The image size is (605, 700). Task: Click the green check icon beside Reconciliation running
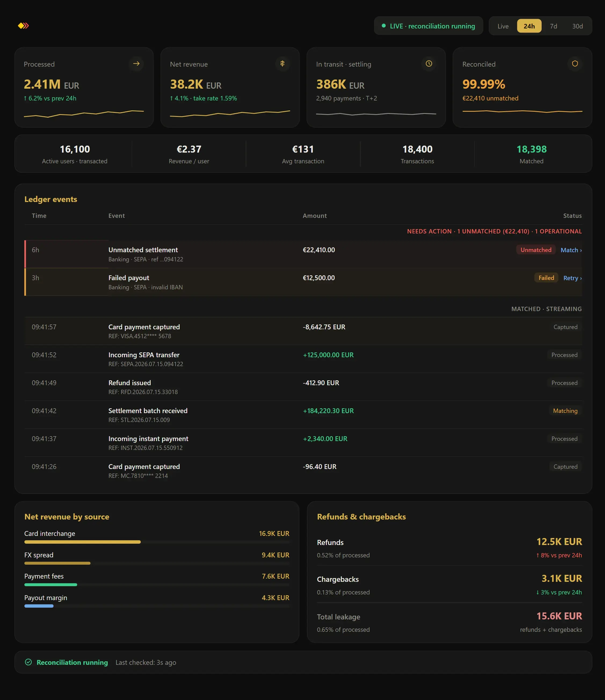point(28,662)
